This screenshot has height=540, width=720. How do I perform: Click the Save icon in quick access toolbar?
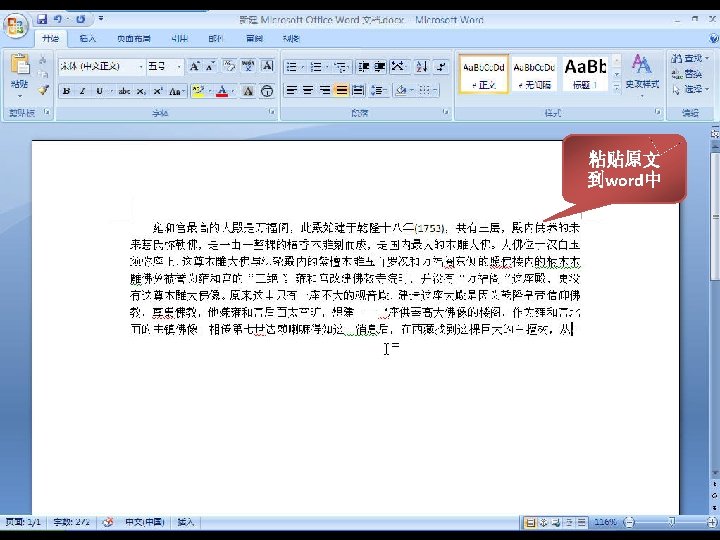[x=42, y=19]
